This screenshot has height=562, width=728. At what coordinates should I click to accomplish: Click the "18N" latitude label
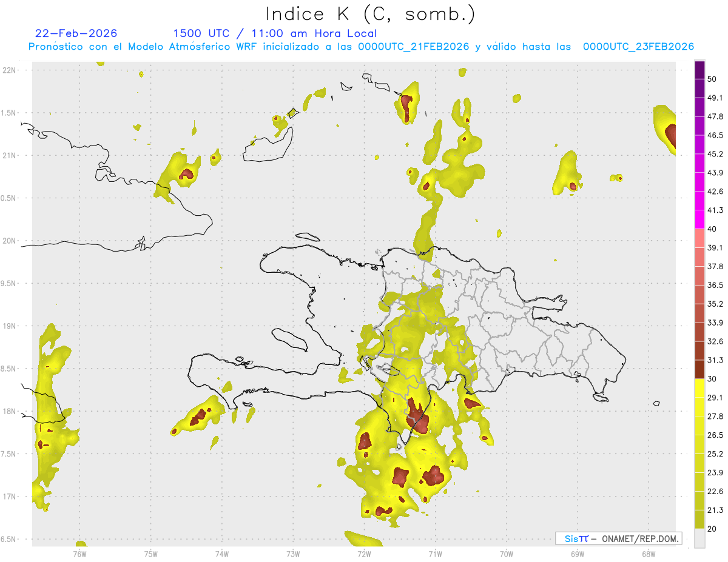(x=9, y=411)
